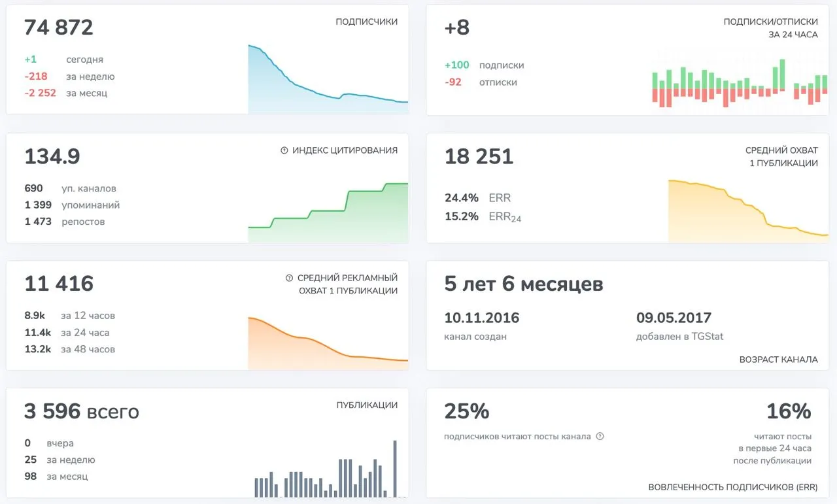Click help icon beside СРЕДНИЙ РЕКЛАМНЫЙ ОХВАТ

pos(290,278)
